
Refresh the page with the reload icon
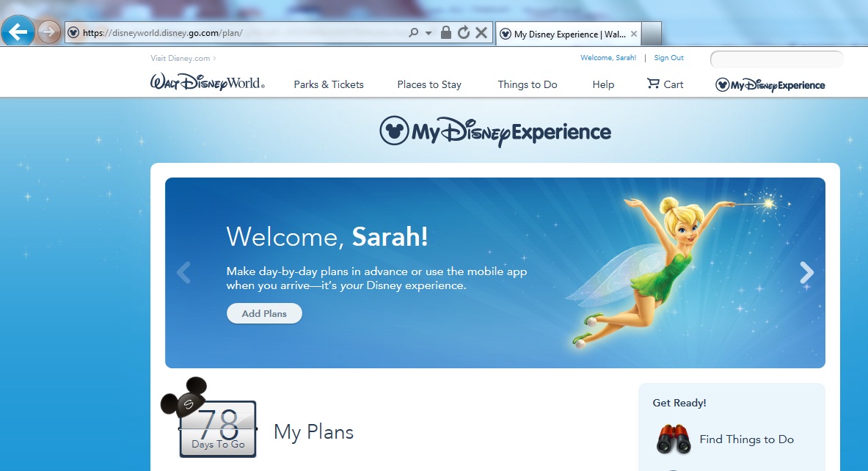point(463,33)
